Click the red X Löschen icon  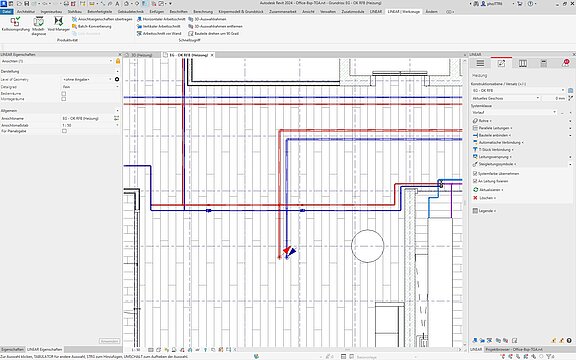click(475, 198)
